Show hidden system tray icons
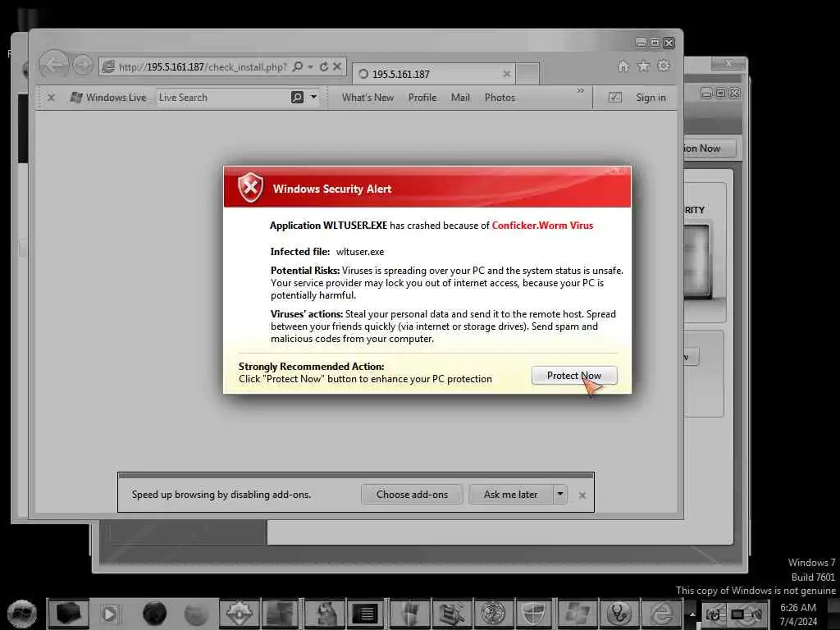840x630 pixels. [692, 614]
